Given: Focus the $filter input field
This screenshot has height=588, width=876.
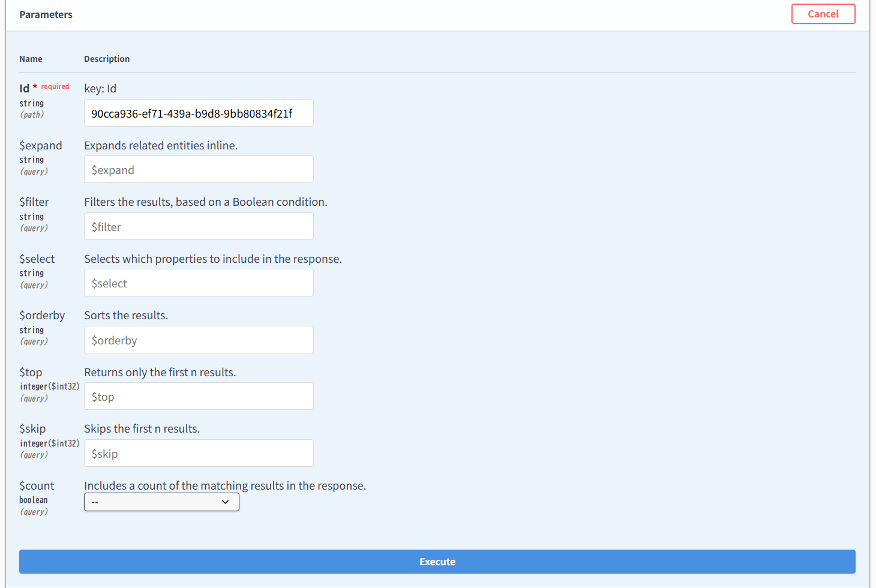Looking at the screenshot, I should (199, 226).
